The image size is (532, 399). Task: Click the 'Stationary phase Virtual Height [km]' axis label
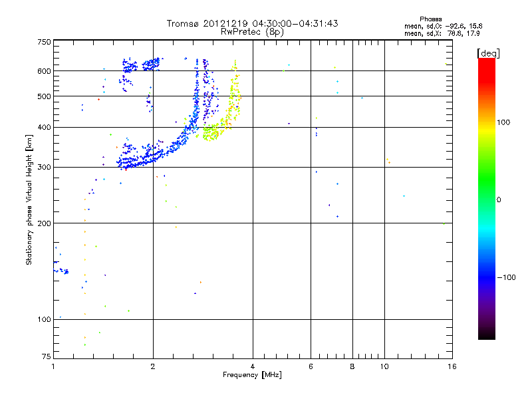29,199
